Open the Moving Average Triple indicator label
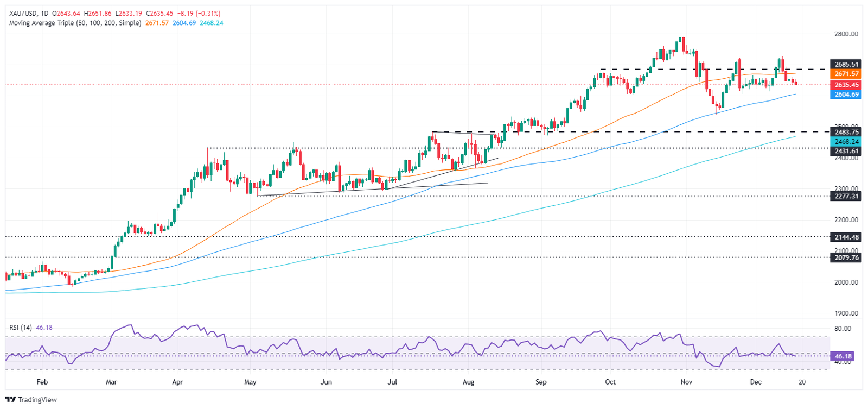 (x=75, y=23)
